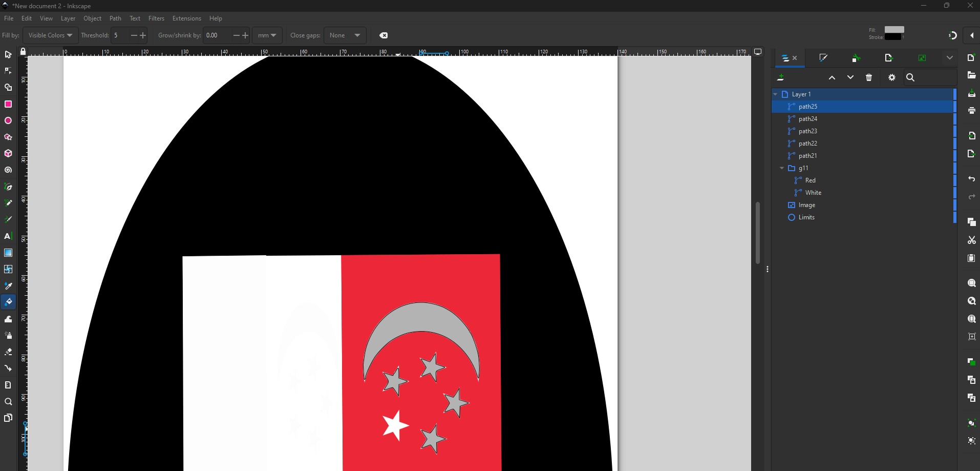Screen dimensions: 980x471
Task: Select the Pen Bezier tool
Action: click(8, 187)
